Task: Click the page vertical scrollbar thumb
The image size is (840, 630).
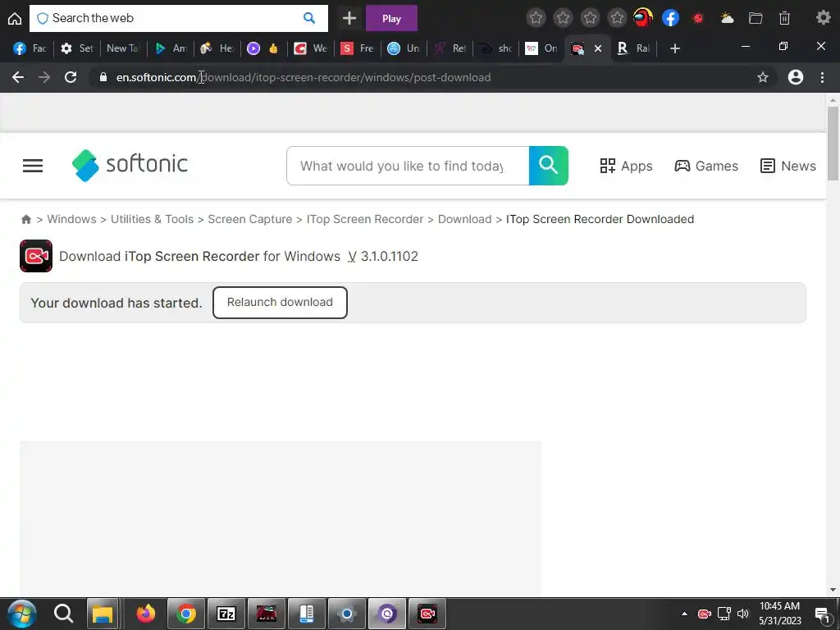Action: tap(833, 144)
